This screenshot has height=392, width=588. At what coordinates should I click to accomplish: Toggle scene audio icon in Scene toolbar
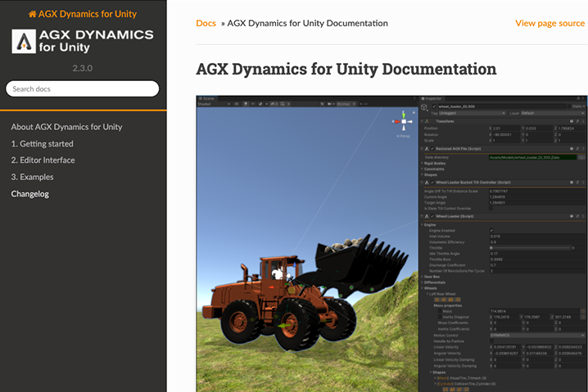pos(253,104)
